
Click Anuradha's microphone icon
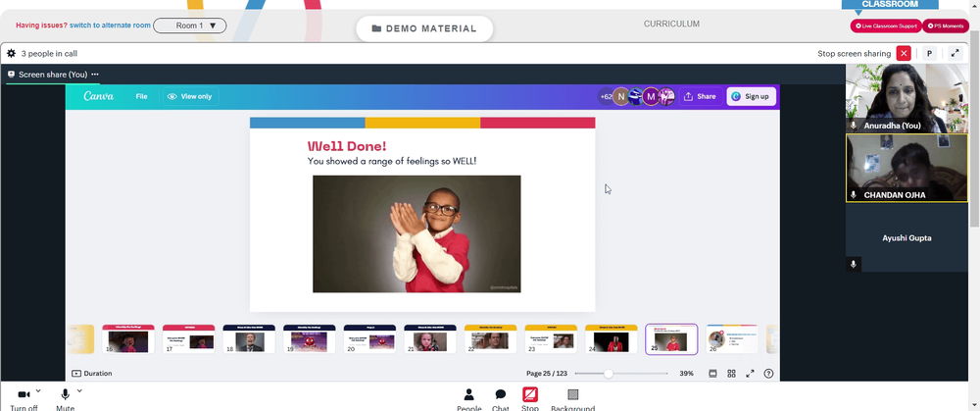pyautogui.click(x=854, y=126)
